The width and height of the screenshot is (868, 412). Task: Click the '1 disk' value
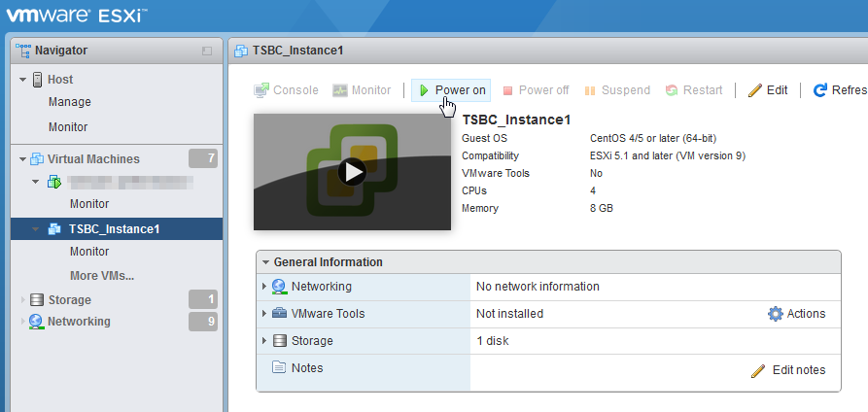pyautogui.click(x=492, y=340)
